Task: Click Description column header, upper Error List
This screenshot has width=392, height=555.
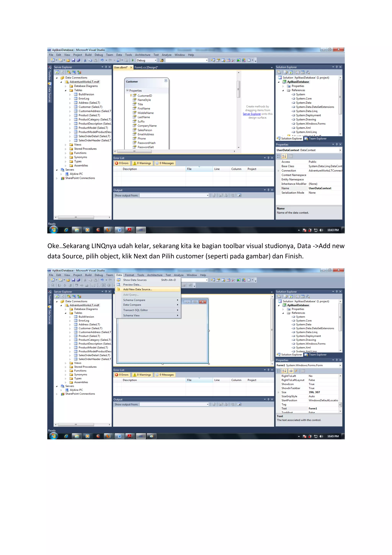Action: tap(154, 169)
